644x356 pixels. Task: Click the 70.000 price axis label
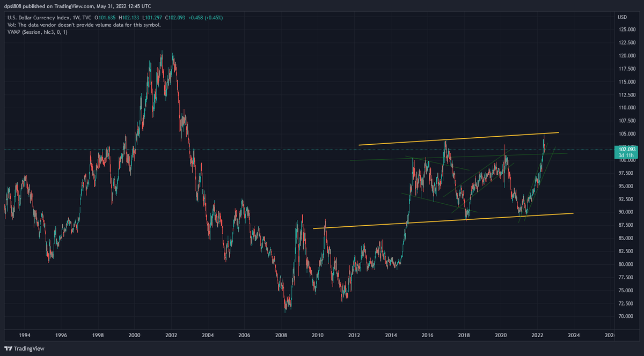[626, 317]
